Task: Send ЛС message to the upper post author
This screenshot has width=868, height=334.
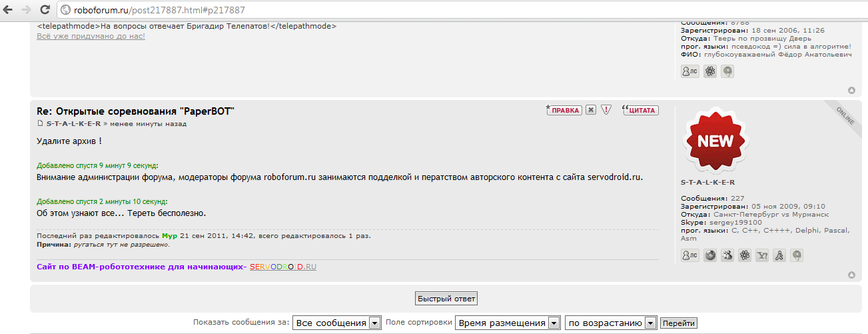Action: (690, 71)
